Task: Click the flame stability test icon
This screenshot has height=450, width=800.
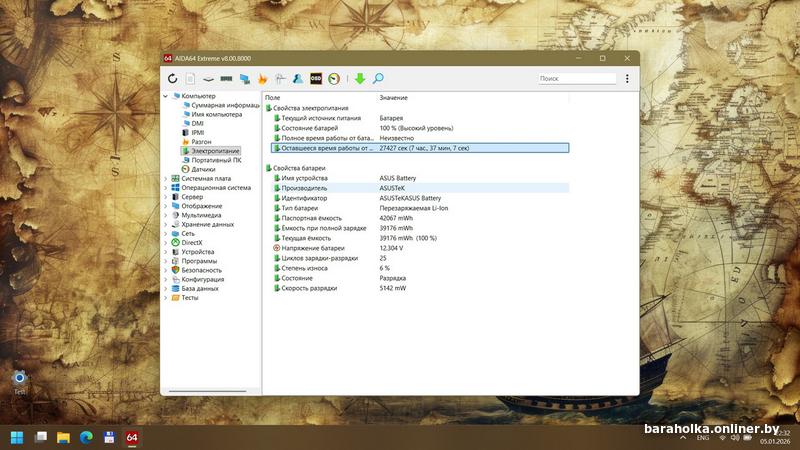Action: pos(262,78)
